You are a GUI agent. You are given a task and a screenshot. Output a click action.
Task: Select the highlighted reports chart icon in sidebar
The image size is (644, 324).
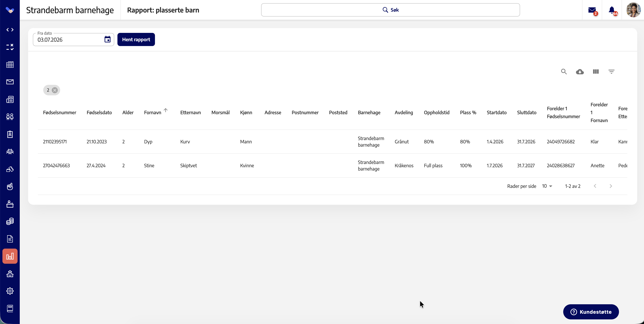[10, 256]
